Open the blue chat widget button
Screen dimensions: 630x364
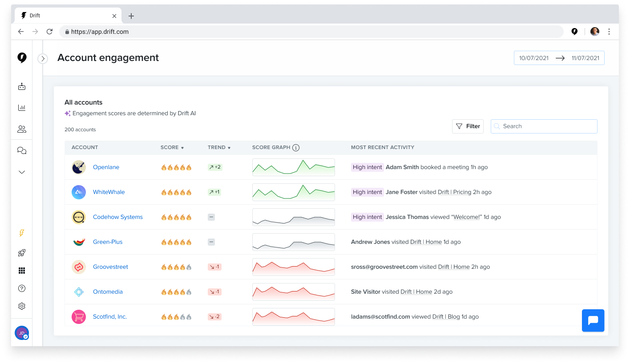click(x=593, y=320)
